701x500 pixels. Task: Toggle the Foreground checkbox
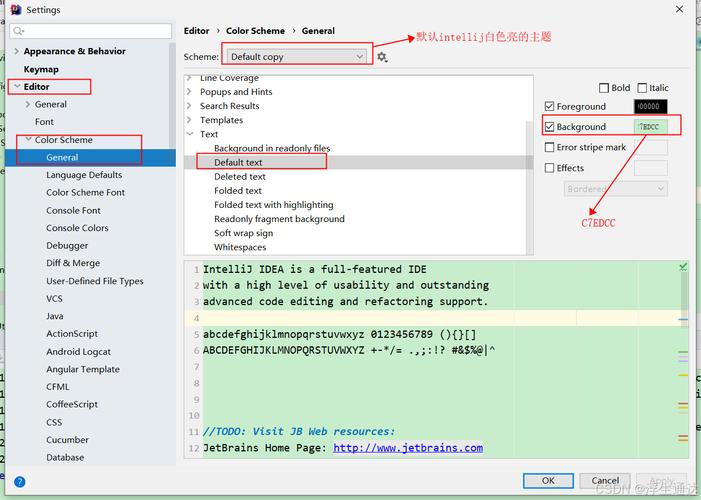tap(549, 106)
